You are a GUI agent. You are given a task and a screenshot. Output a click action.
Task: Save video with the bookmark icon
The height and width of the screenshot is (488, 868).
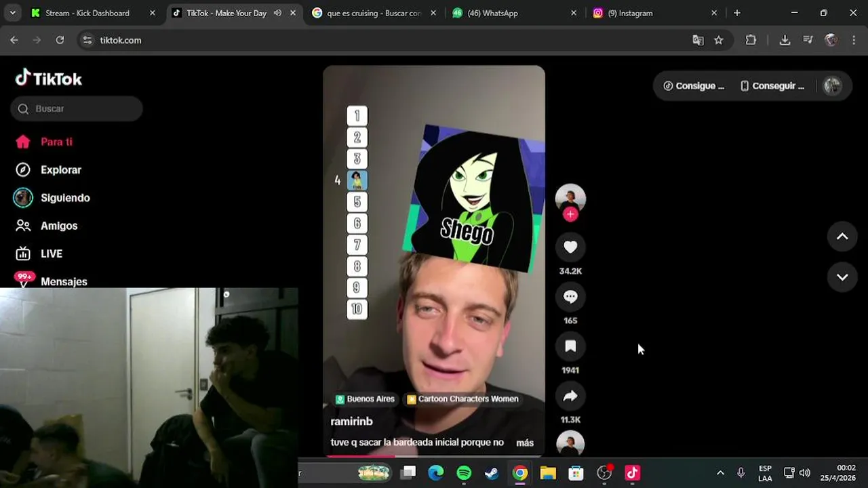coord(570,346)
